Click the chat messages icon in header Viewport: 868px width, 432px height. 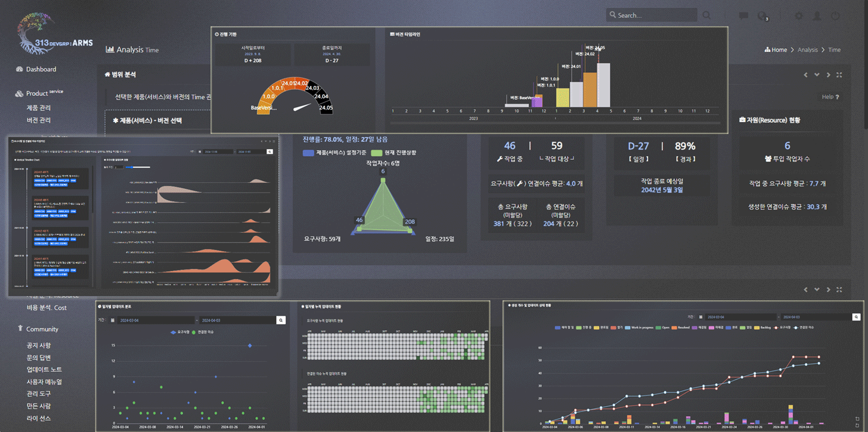click(x=743, y=16)
